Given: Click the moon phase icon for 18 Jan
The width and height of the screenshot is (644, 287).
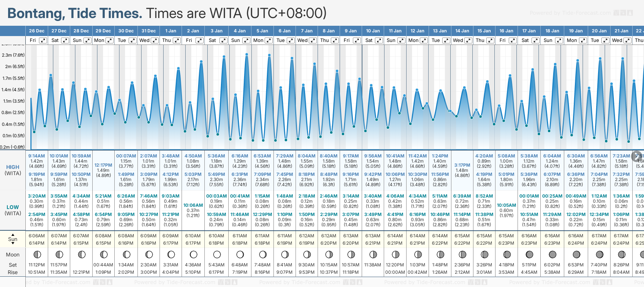Looking at the screenshot, I should point(552,255).
